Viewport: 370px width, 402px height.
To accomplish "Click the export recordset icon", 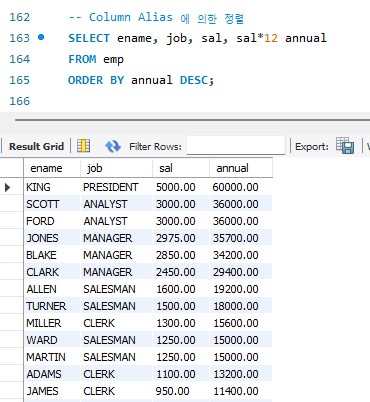I will (x=345, y=146).
